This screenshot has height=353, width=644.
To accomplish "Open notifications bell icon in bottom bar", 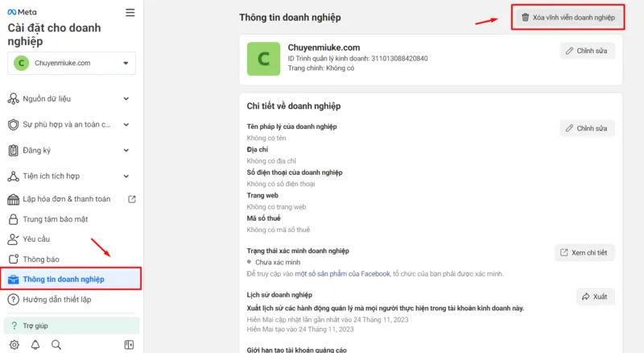I will (35, 345).
